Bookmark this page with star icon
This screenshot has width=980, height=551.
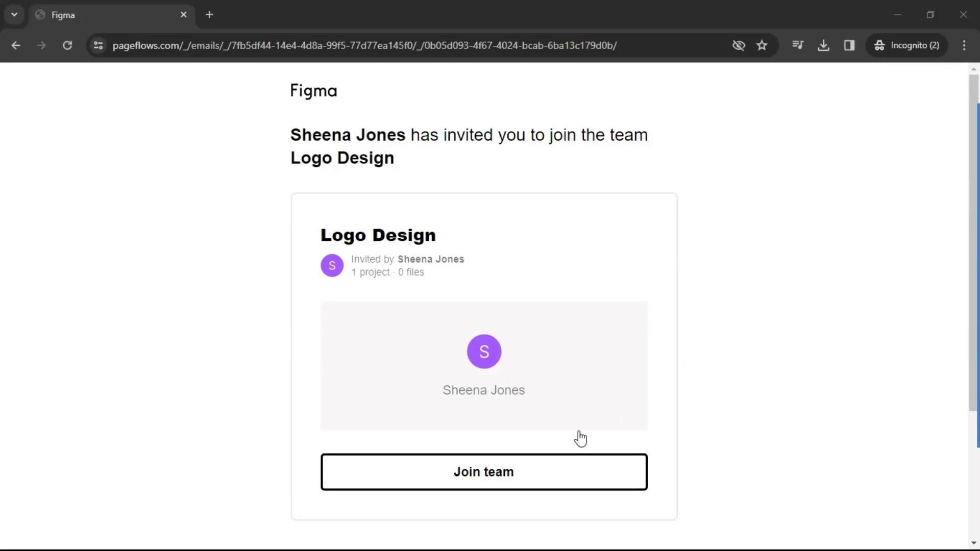(x=762, y=45)
